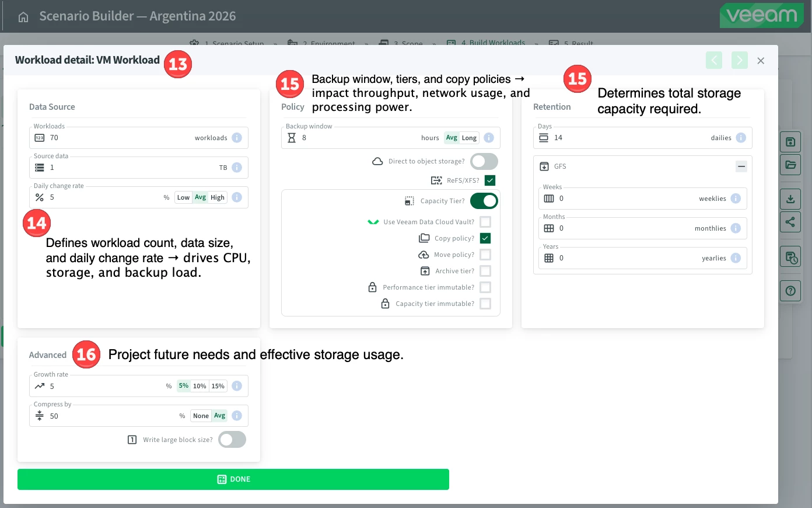Toggle Write large block size switch
The width and height of the screenshot is (812, 508).
click(x=232, y=440)
